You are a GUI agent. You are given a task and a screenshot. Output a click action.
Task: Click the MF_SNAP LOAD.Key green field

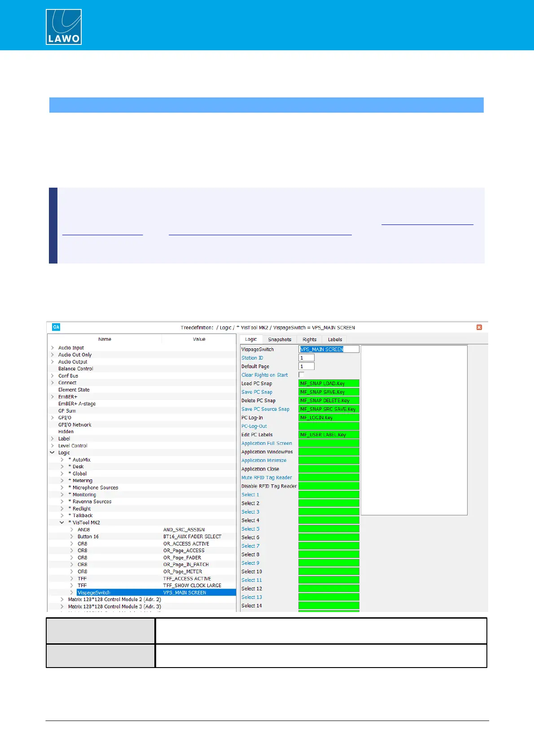pyautogui.click(x=329, y=383)
